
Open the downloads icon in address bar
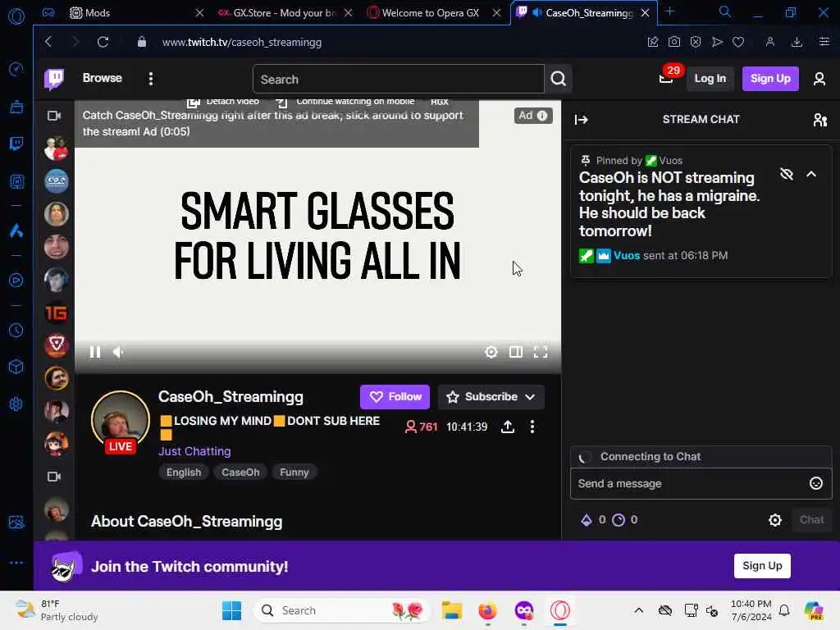click(x=797, y=42)
